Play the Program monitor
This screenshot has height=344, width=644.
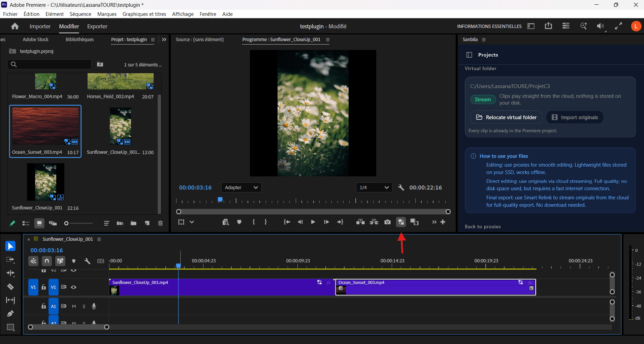click(313, 222)
